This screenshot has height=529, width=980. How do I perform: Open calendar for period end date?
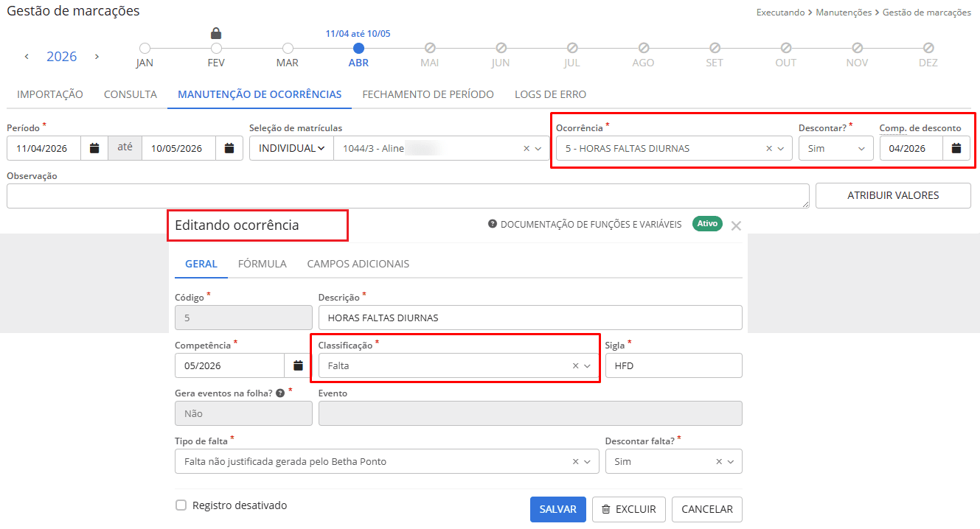(x=229, y=148)
